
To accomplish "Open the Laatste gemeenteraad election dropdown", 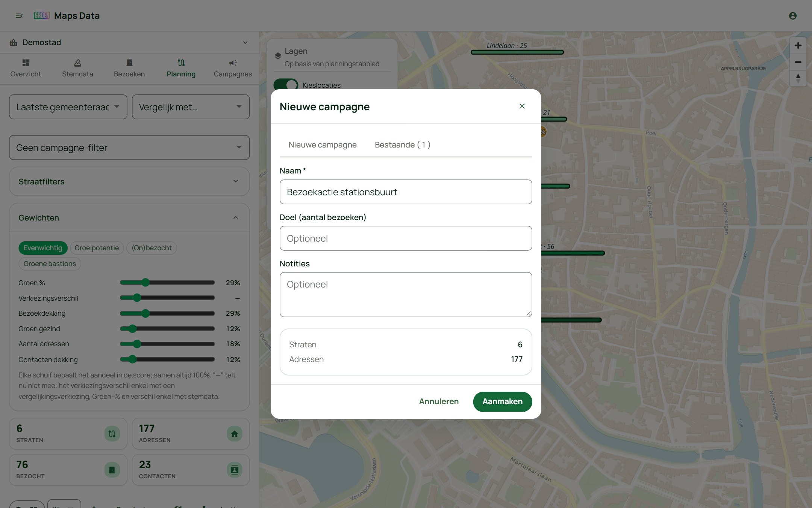I will (x=68, y=107).
